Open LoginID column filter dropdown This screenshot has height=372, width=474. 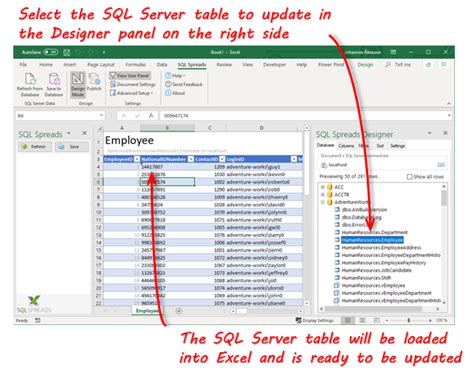(x=294, y=159)
